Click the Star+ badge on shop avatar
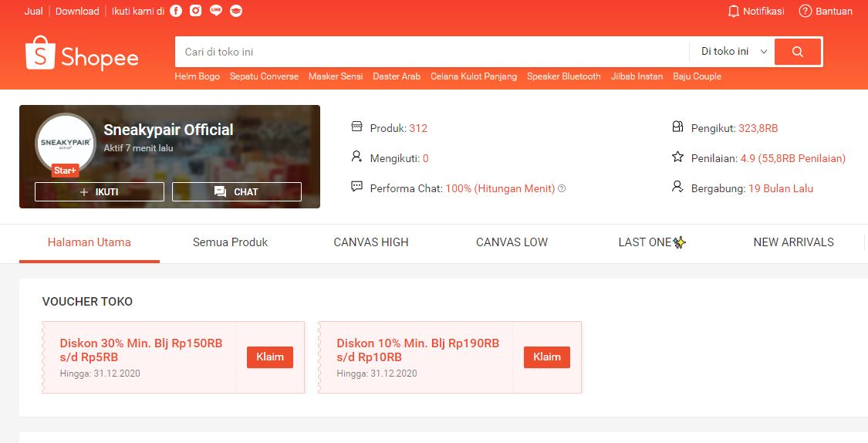868x443 pixels. coord(66,171)
